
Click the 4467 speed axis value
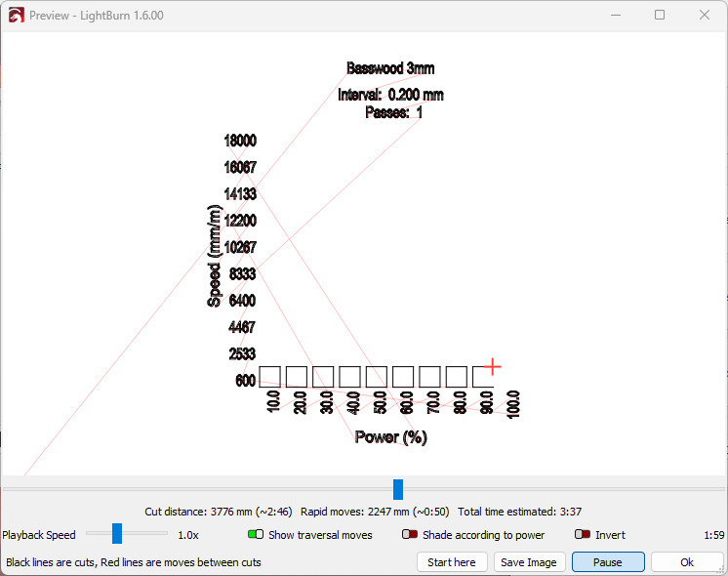click(242, 327)
